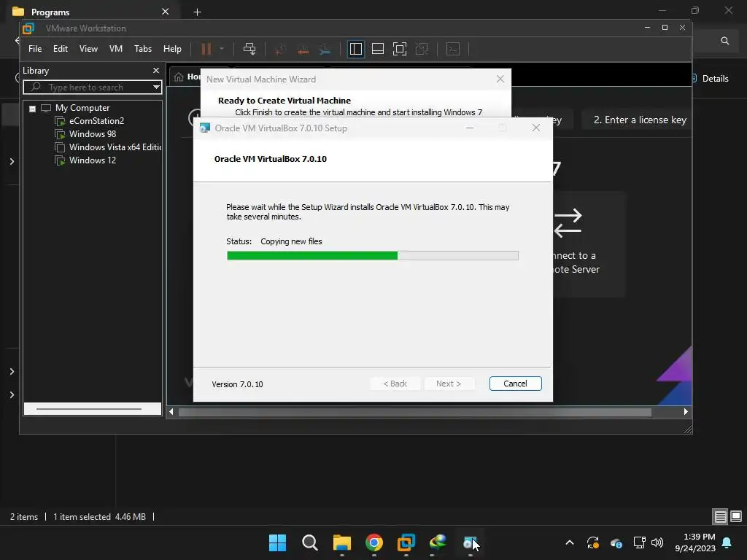The width and height of the screenshot is (747, 560).
Task: Click the take snapshot toolbar icon
Action: coord(280,49)
